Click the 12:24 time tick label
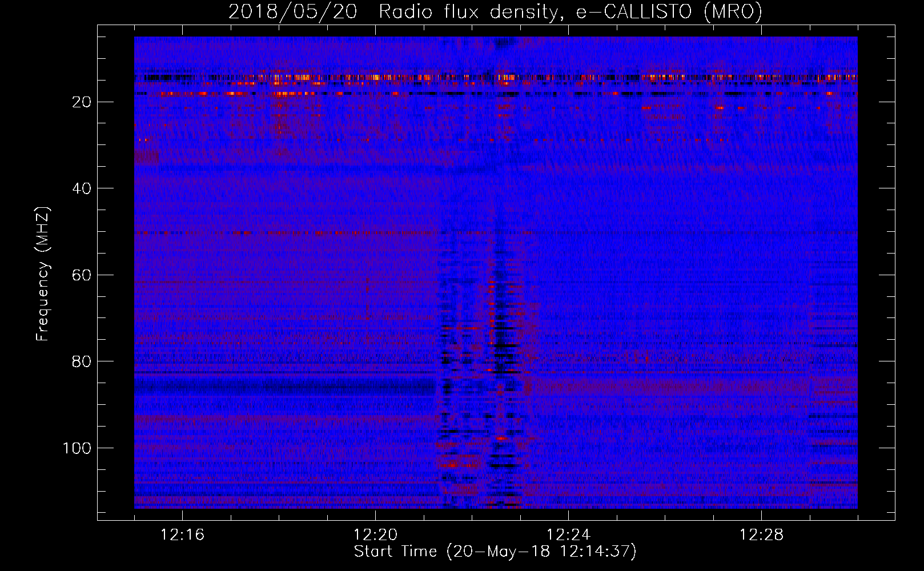The width and height of the screenshot is (924, 571). pos(568,535)
